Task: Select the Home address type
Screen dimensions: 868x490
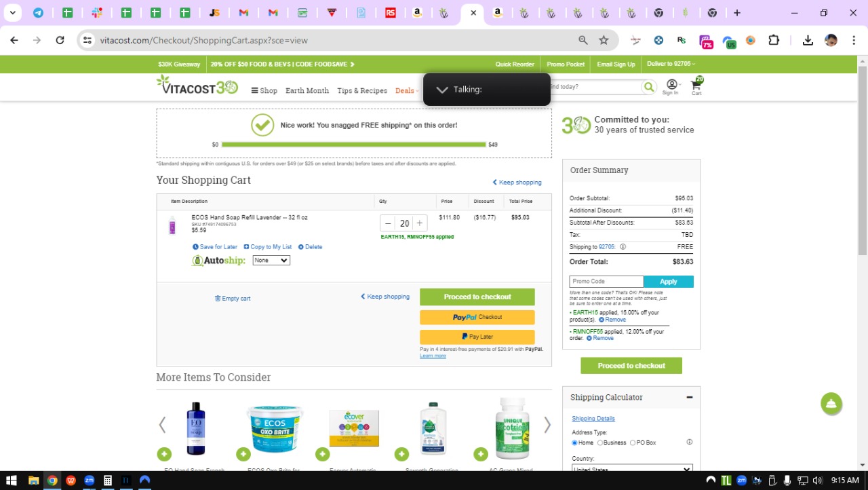Action: click(x=574, y=443)
